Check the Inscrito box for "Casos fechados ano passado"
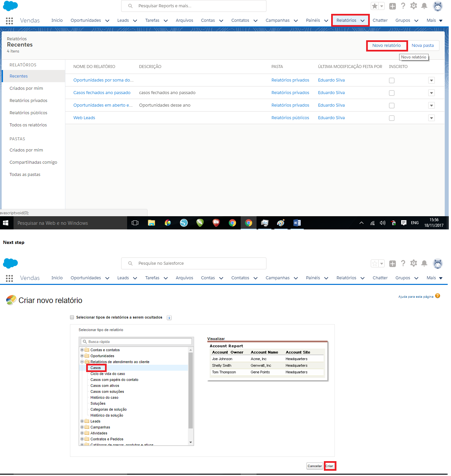451x476 pixels. pos(392,93)
